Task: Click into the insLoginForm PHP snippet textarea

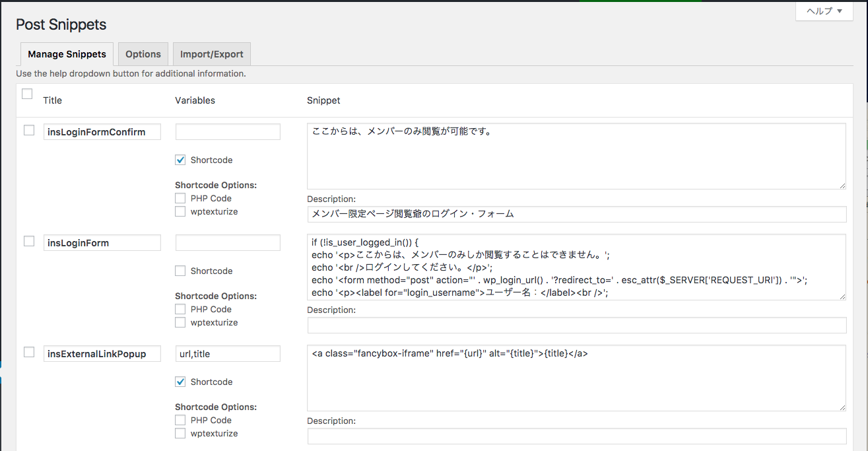Action: (x=576, y=267)
